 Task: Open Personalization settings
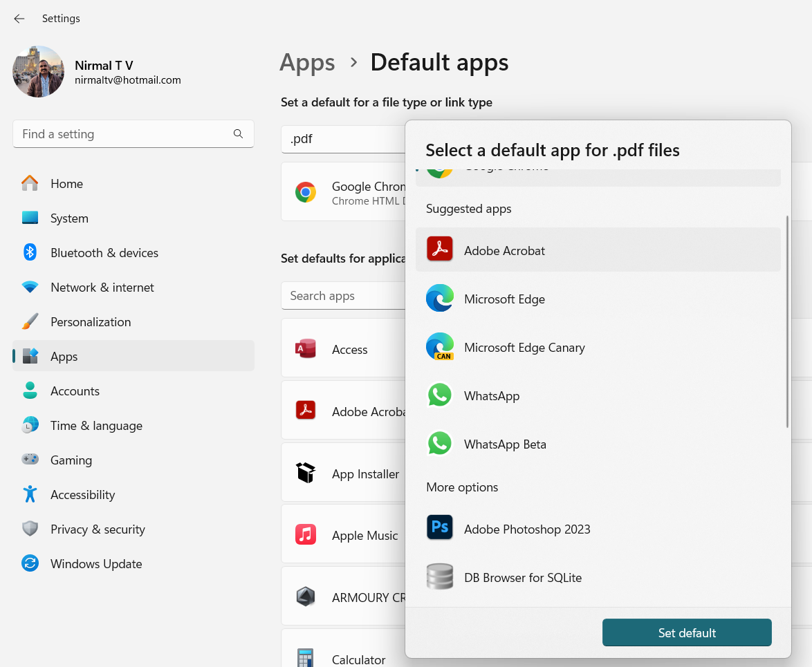pos(133,322)
